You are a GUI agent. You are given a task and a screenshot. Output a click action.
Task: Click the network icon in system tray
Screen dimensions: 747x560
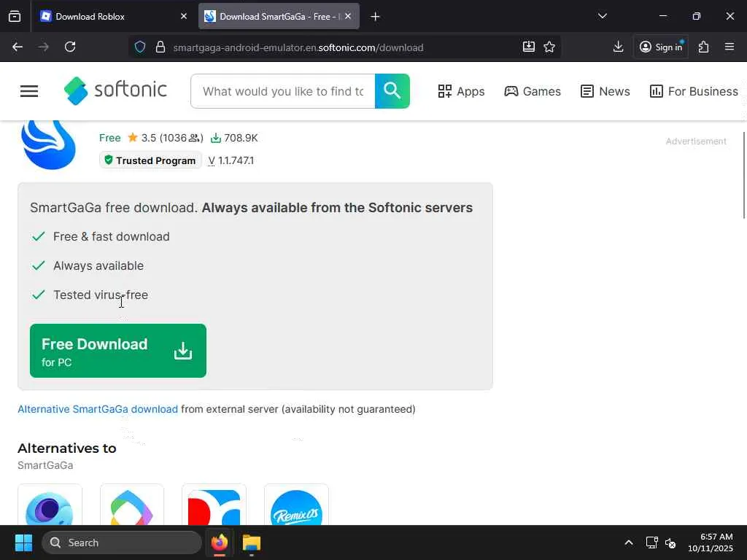(651, 542)
